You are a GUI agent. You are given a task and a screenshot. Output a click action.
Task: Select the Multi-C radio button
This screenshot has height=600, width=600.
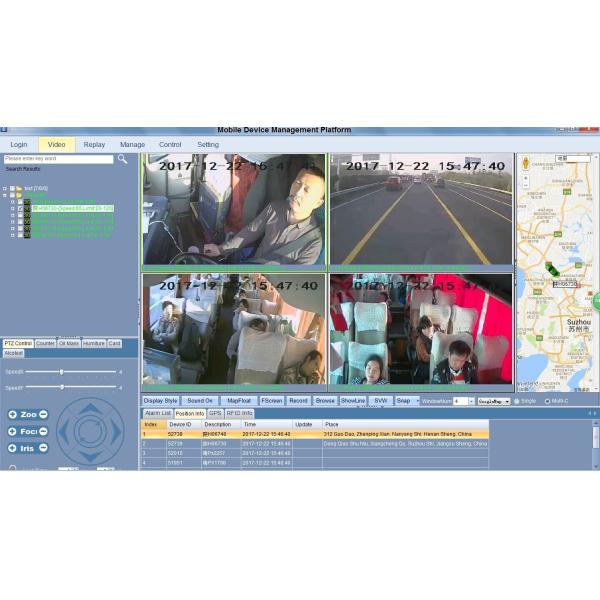pyautogui.click(x=547, y=401)
